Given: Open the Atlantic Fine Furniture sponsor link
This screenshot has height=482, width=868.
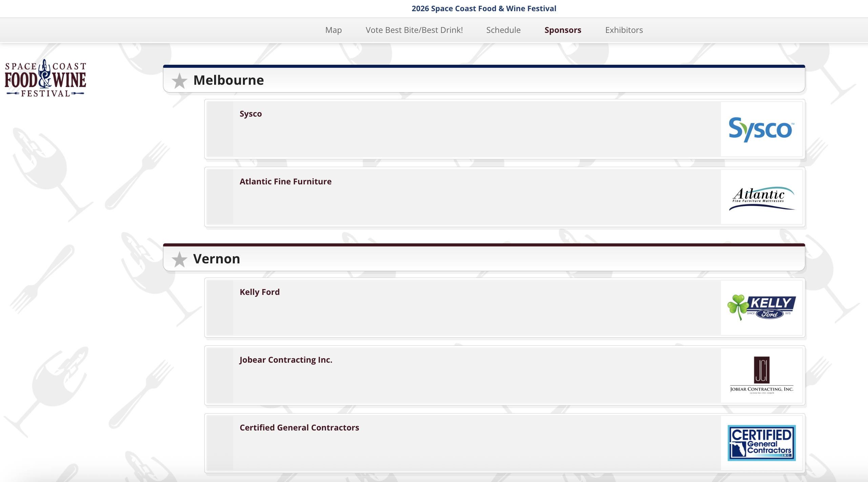Looking at the screenshot, I should (x=285, y=182).
